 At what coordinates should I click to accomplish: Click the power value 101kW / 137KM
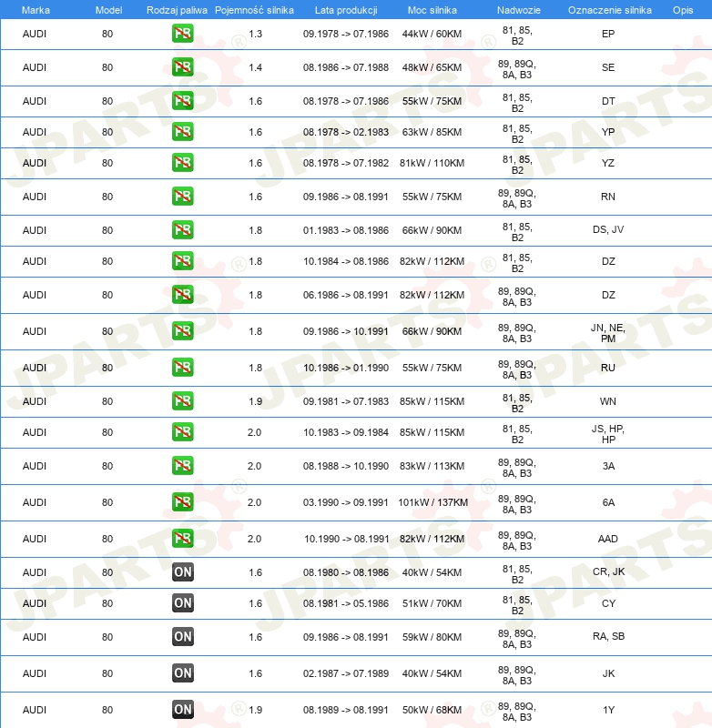(x=432, y=502)
